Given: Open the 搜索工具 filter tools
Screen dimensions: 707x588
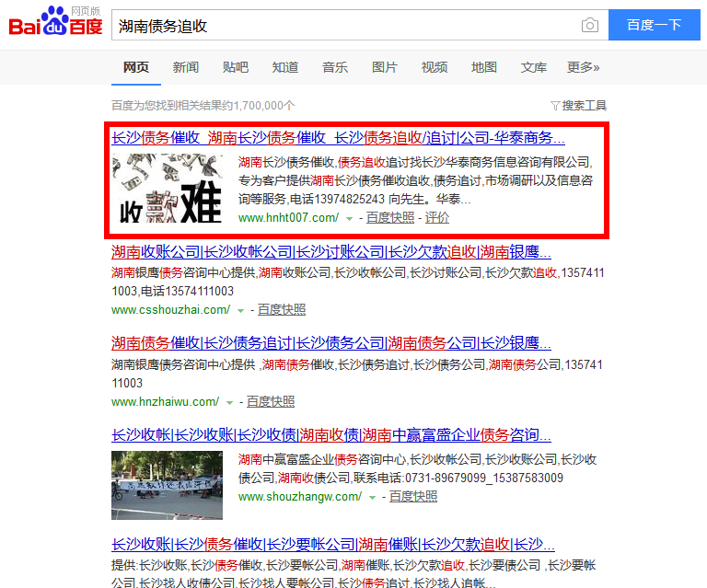Looking at the screenshot, I should click(578, 106).
